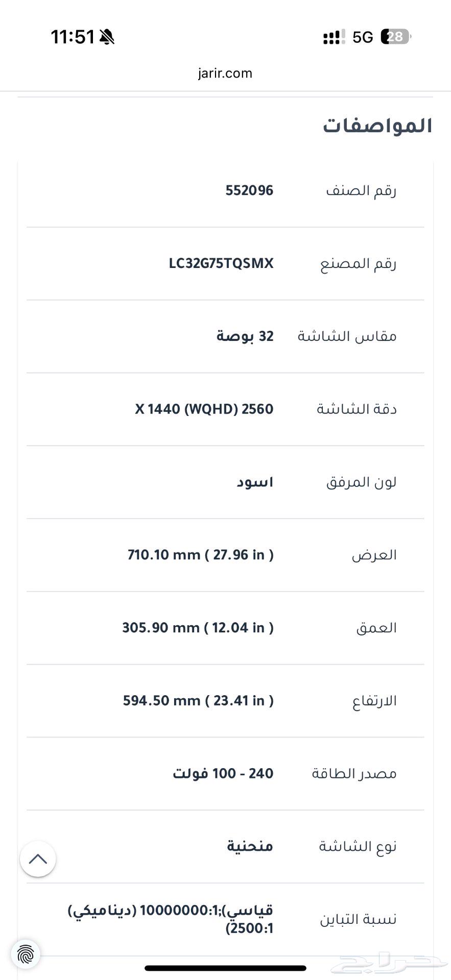Tap the jarir.com address bar
This screenshot has height=980, width=451.
pos(225,73)
